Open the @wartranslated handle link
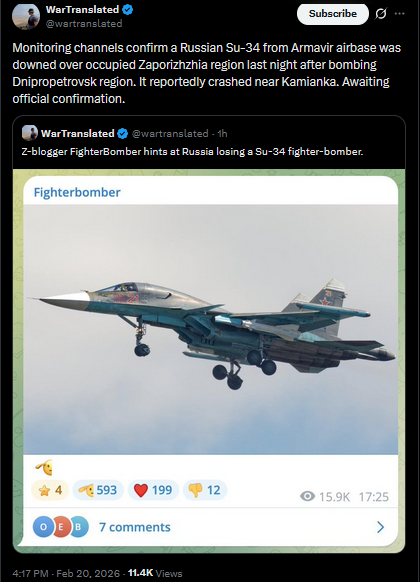Image resolution: width=420 pixels, height=582 pixels. [x=84, y=23]
